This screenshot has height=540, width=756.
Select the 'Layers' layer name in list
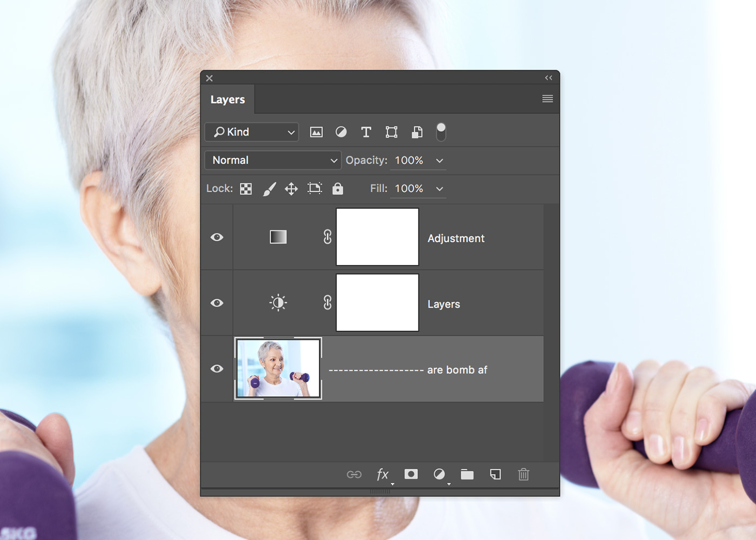point(444,304)
